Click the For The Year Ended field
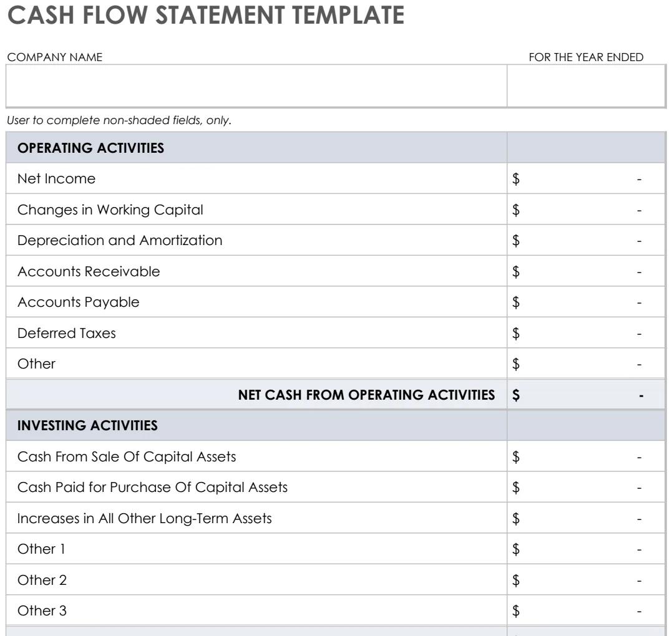This screenshot has width=672, height=636. [586, 86]
